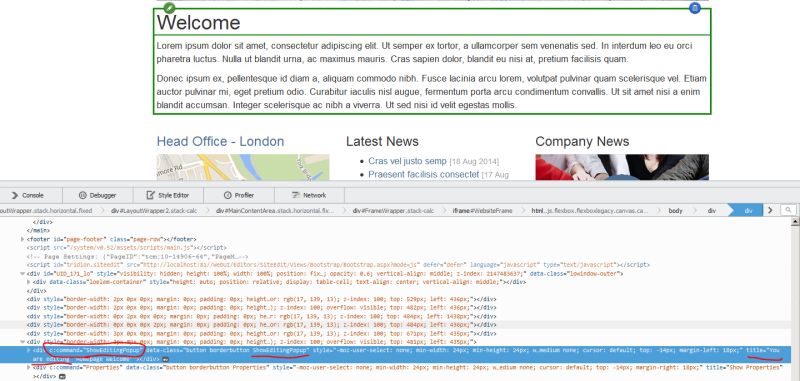This screenshot has width=800, height=381.
Task: Expand the ShowEditingPopup div node
Action: click(x=29, y=350)
